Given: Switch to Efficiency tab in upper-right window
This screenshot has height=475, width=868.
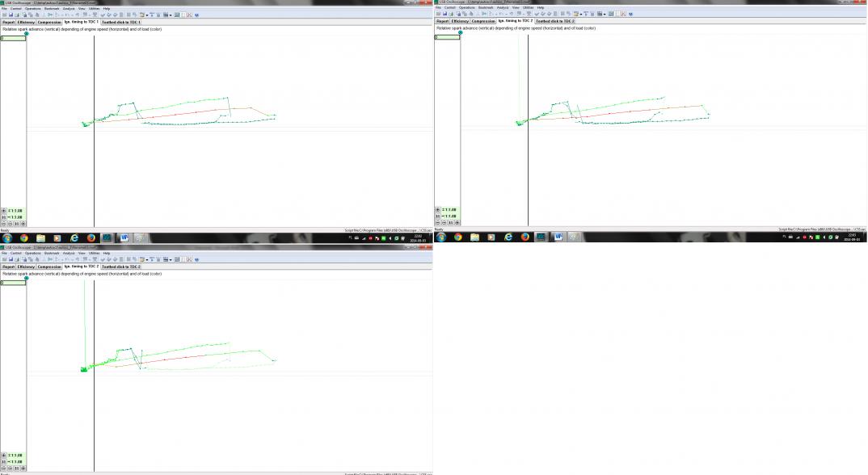Looking at the screenshot, I should click(x=460, y=21).
